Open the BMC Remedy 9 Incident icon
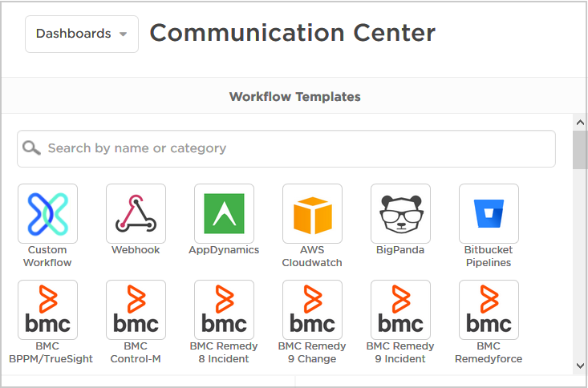588x388 pixels. tap(400, 309)
